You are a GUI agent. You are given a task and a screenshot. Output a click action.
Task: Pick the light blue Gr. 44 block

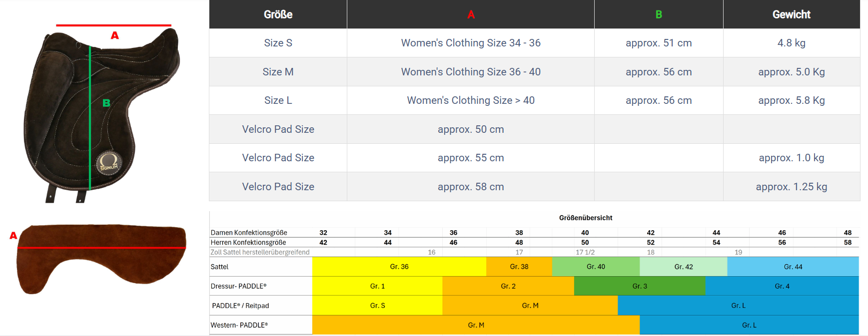(x=793, y=267)
